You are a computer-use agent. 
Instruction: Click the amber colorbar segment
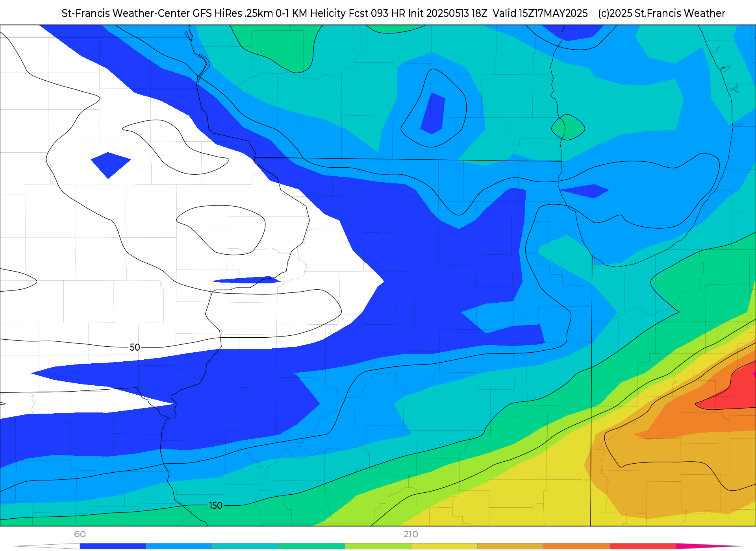[x=510, y=546]
